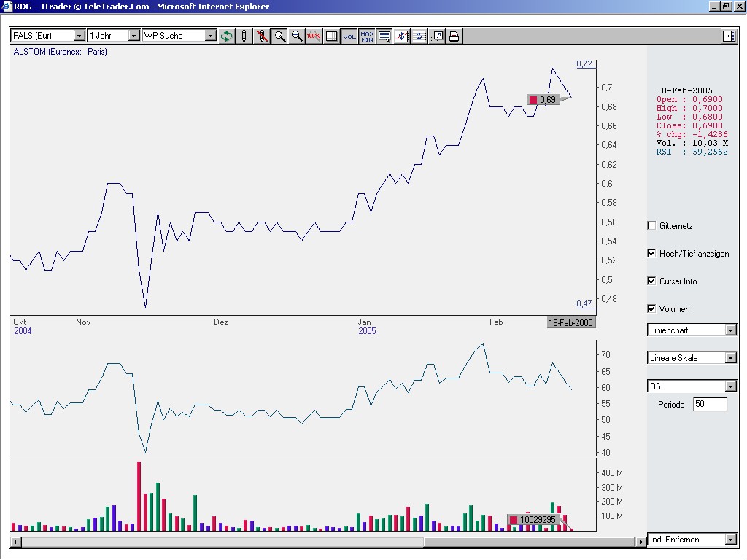This screenshot has height=560, width=747.
Task: Disable the Volumen checkbox
Action: (652, 309)
